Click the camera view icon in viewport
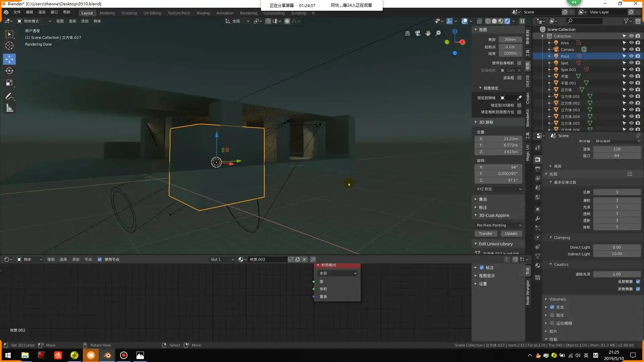Image resolution: width=644 pixels, height=362 pixels. pos(418,33)
